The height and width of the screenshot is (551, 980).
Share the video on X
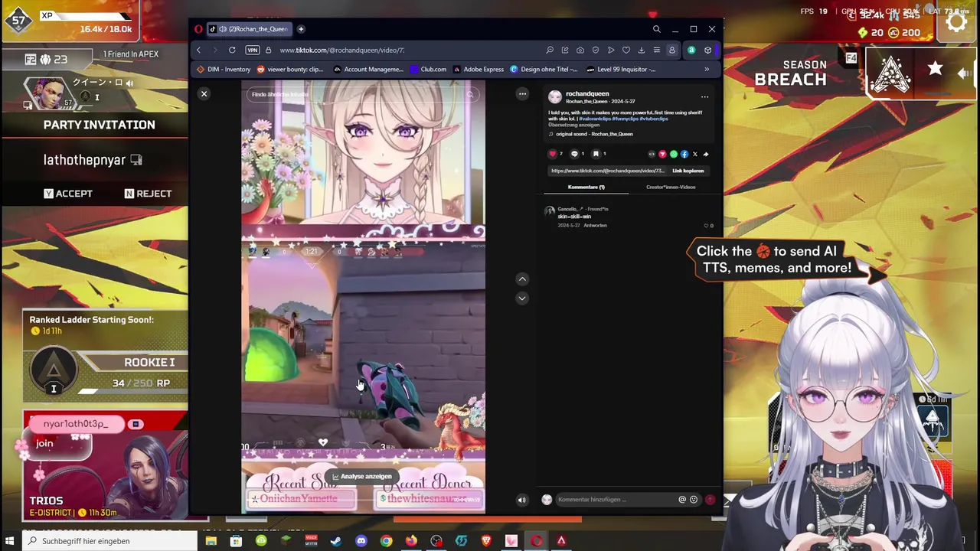click(x=695, y=154)
